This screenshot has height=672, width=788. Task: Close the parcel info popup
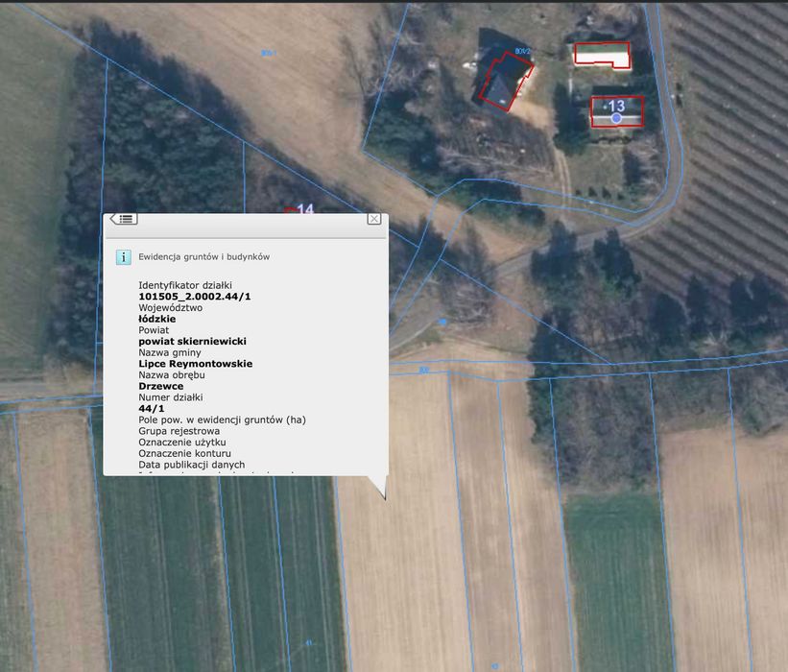374,219
